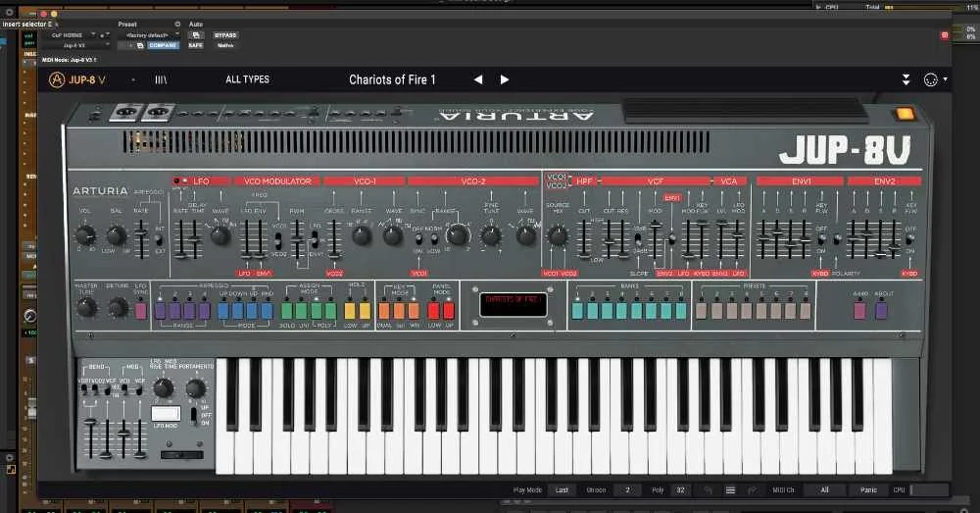The width and height of the screenshot is (980, 513).
Task: Select DUAL key mode orange button
Action: (384, 310)
